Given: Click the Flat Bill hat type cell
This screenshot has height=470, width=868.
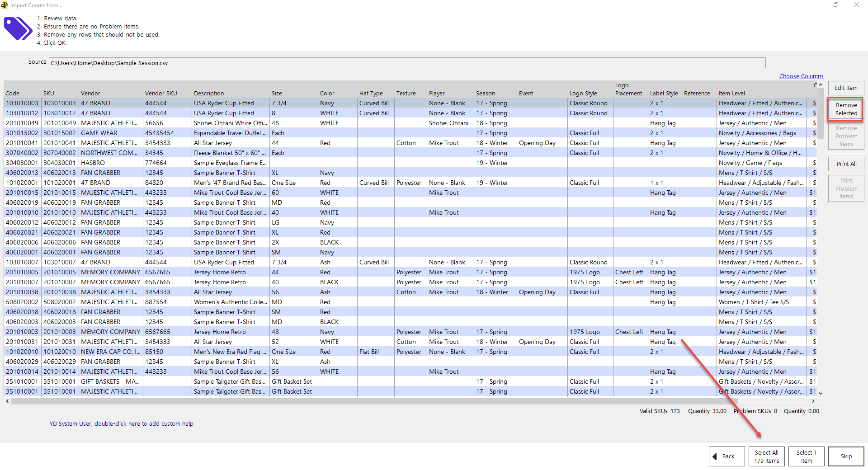Looking at the screenshot, I should pyautogui.click(x=376, y=352).
